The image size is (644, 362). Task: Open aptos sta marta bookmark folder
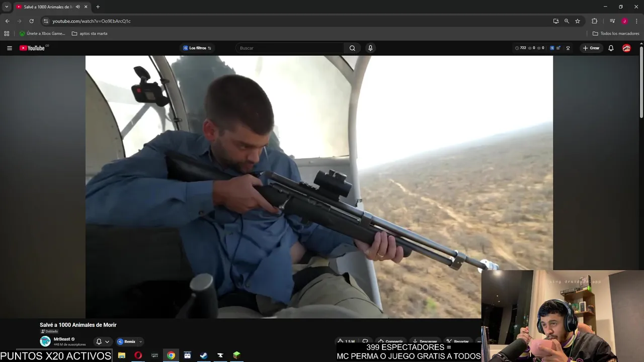90,34
